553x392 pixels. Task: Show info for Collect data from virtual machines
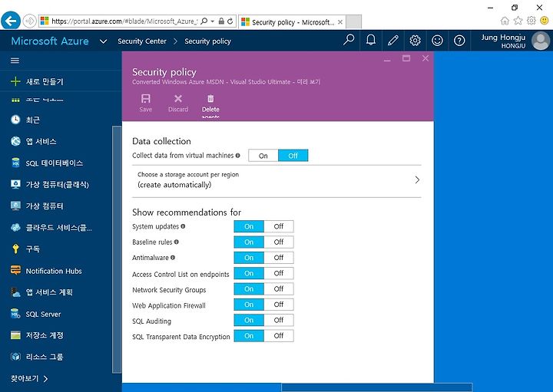[237, 155]
